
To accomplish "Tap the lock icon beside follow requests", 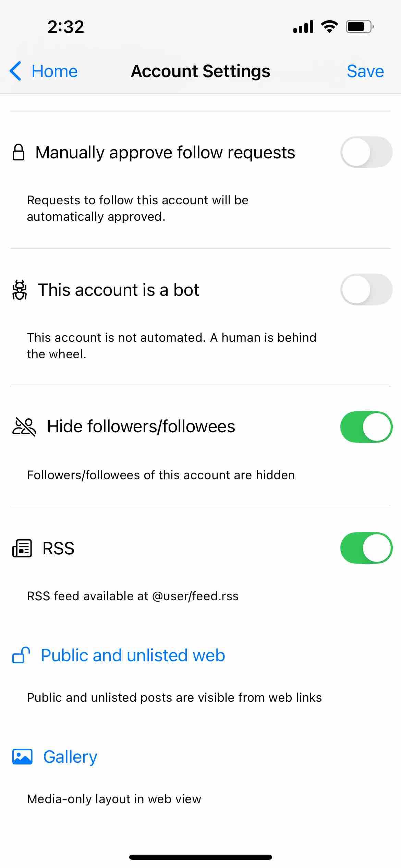I will [x=19, y=153].
